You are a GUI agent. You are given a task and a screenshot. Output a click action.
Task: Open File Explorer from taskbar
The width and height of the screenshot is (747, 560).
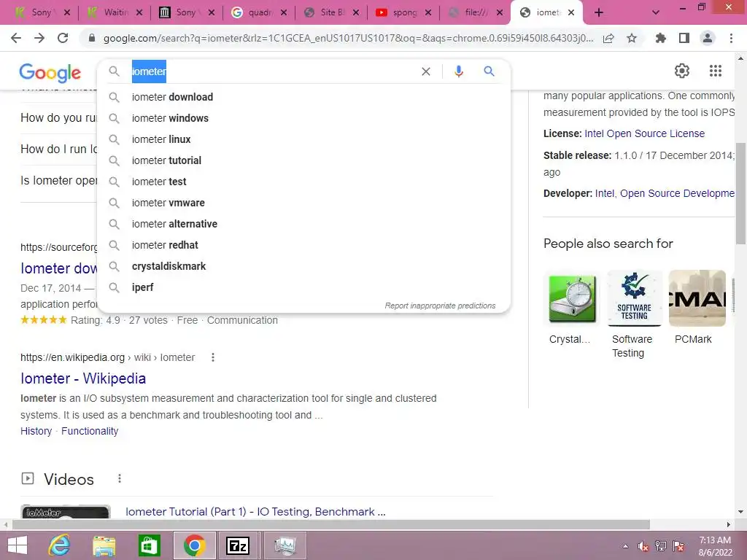point(104,545)
